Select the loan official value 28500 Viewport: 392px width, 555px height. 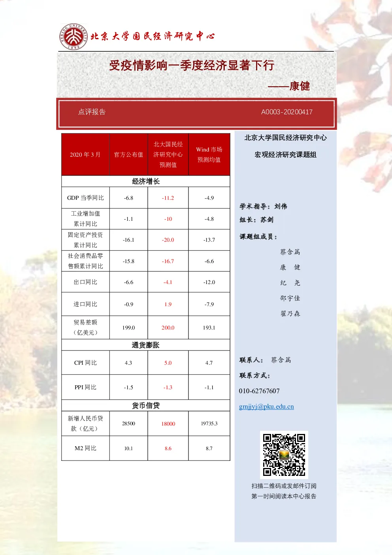(128, 424)
